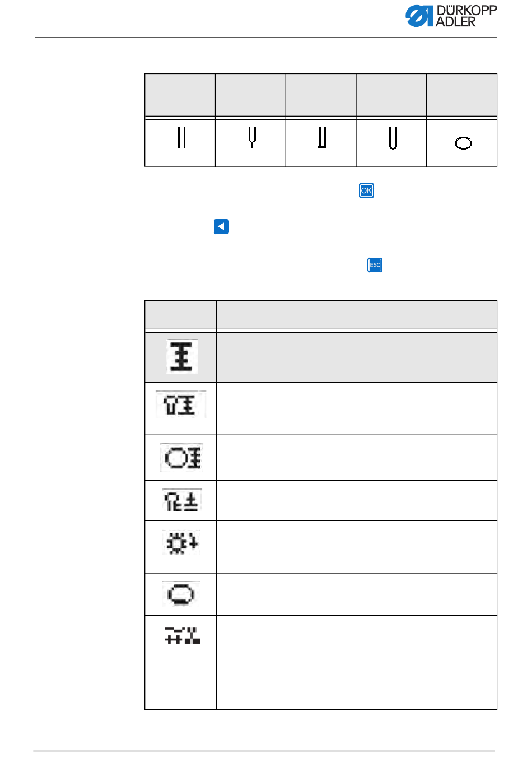Viewport: 532px width, 777px height.
Task: Click the blank description cell beside wide oval icon
Action: coord(357,594)
